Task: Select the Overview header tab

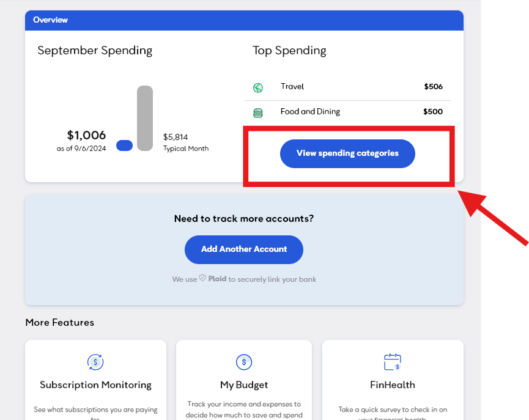Action: coord(50,20)
